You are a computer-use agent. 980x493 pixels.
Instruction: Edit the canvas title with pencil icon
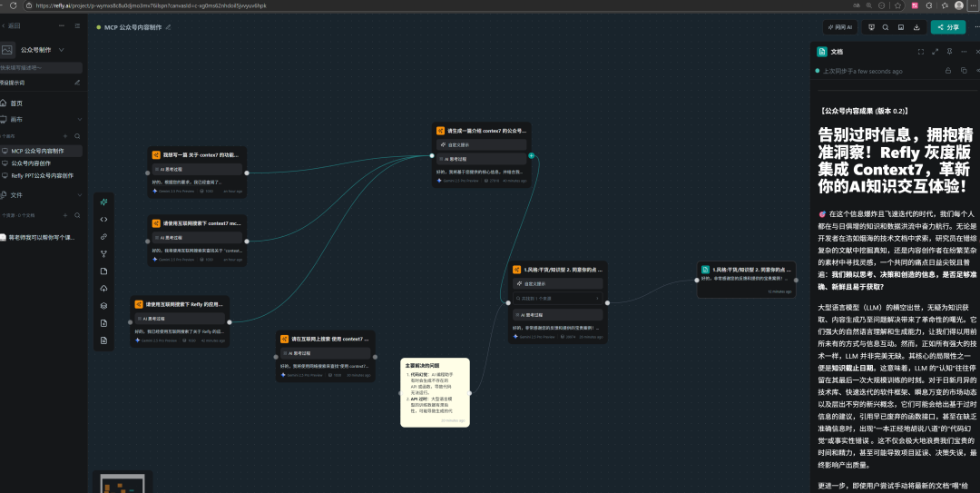(x=168, y=27)
